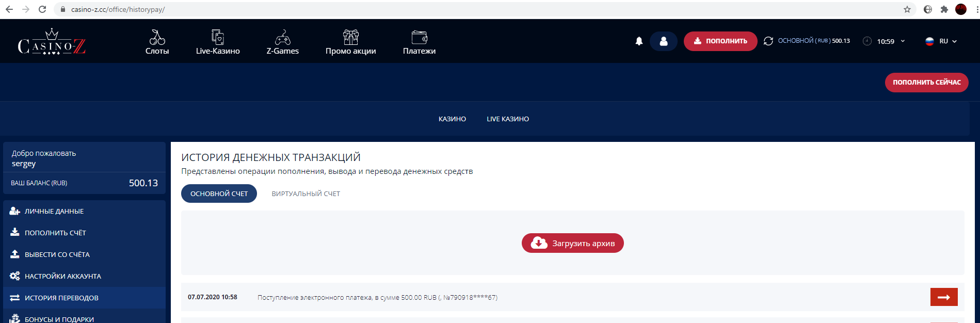This screenshot has width=980, height=323.
Task: Open ПОПОЛНИТЬ СЧЁТ in sidebar
Action: [84, 233]
